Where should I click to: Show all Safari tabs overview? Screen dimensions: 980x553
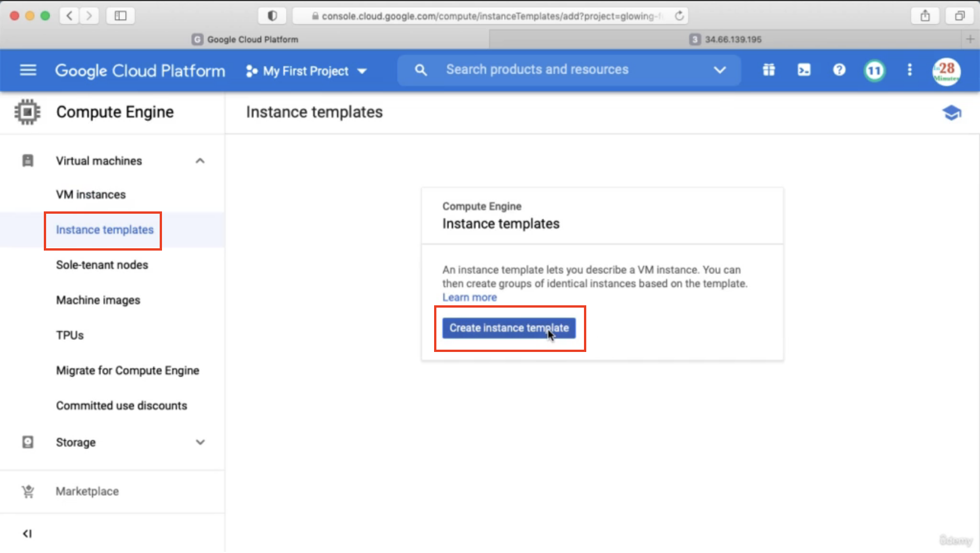point(959,16)
